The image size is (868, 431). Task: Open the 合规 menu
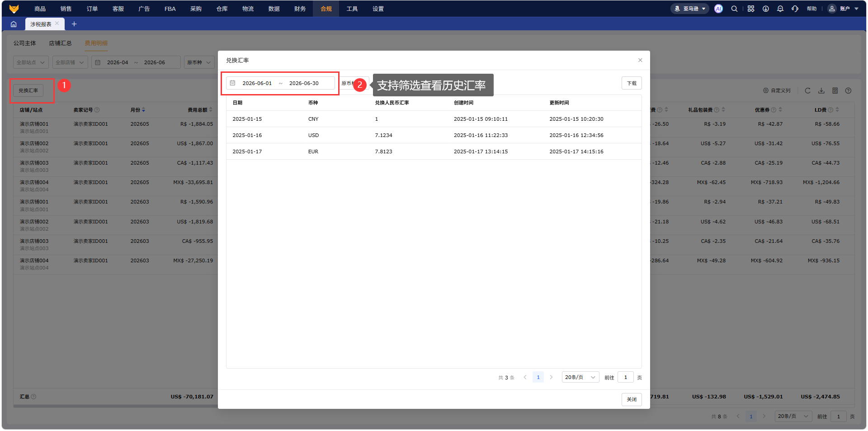(x=326, y=9)
